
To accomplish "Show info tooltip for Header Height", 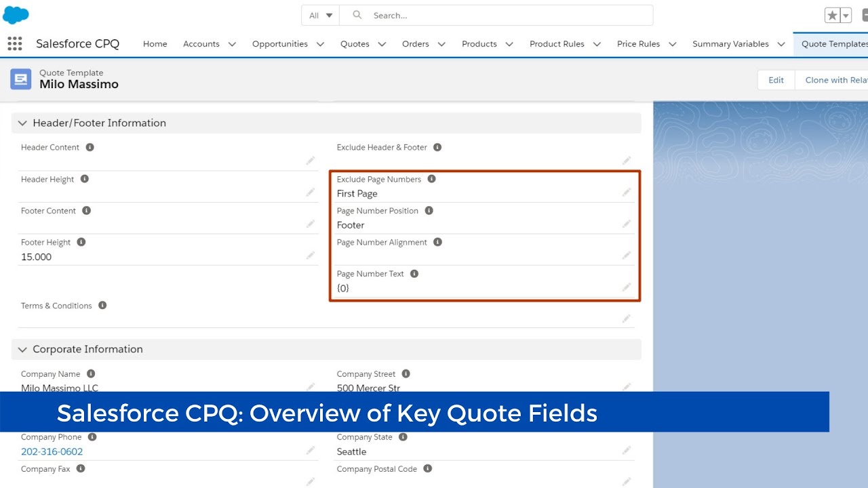I will 85,179.
